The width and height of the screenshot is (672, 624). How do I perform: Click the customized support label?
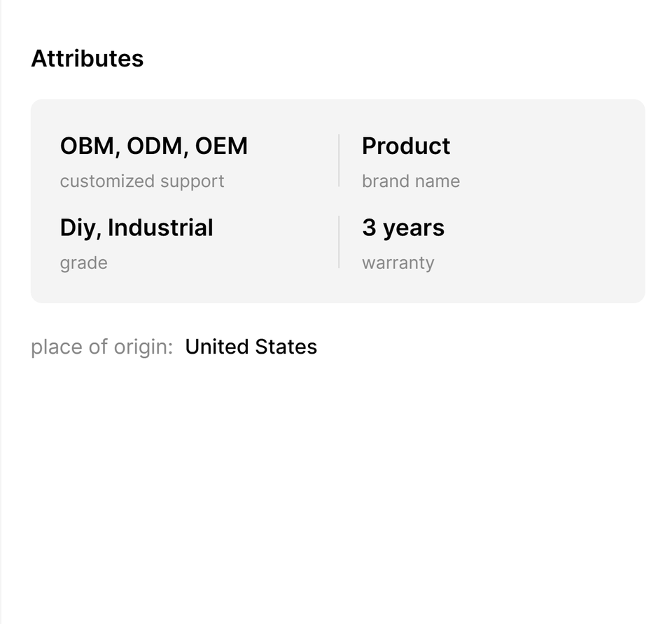142,181
